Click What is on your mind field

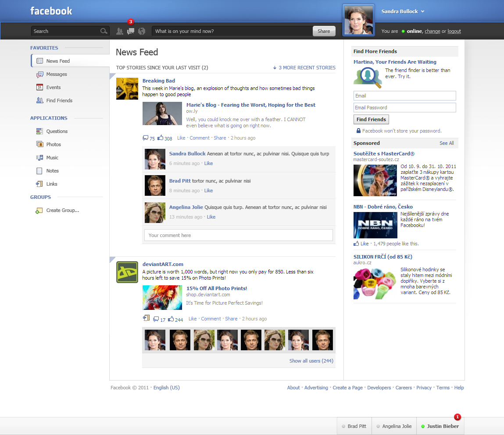click(232, 31)
